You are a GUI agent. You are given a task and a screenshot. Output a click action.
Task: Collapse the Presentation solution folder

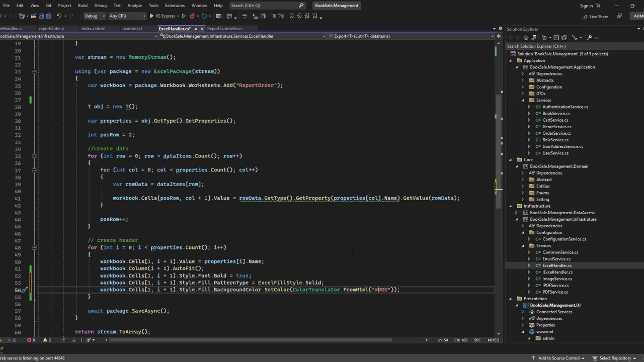pos(511,299)
